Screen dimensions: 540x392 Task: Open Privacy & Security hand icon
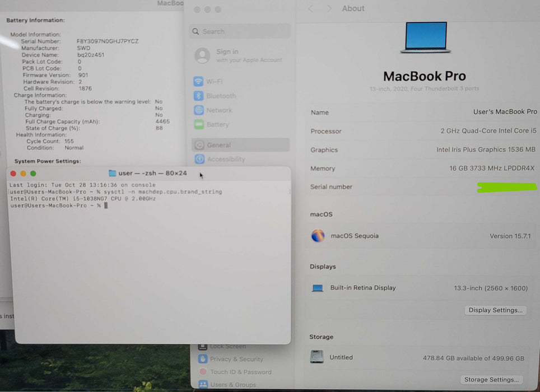pos(203,358)
